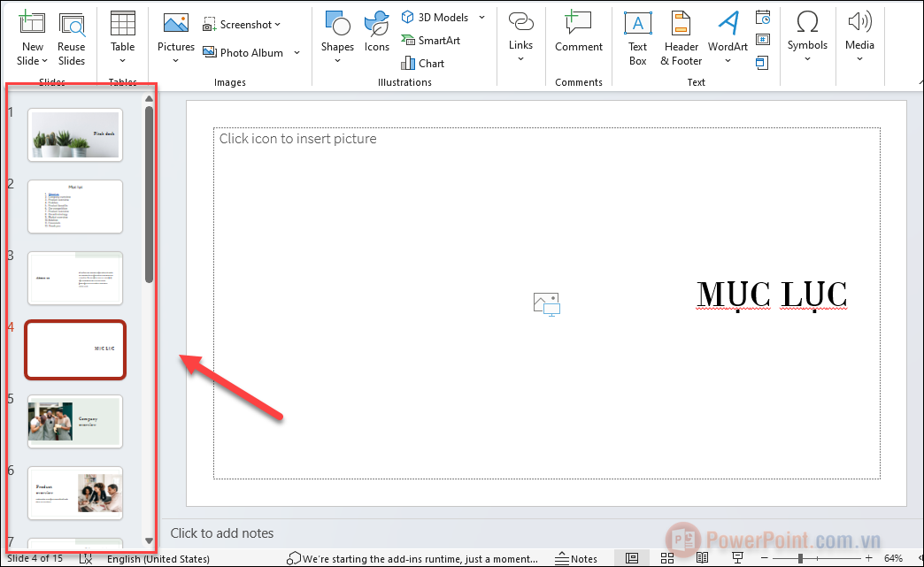Insert Slide Number icon
The image size is (924, 567).
tap(763, 40)
